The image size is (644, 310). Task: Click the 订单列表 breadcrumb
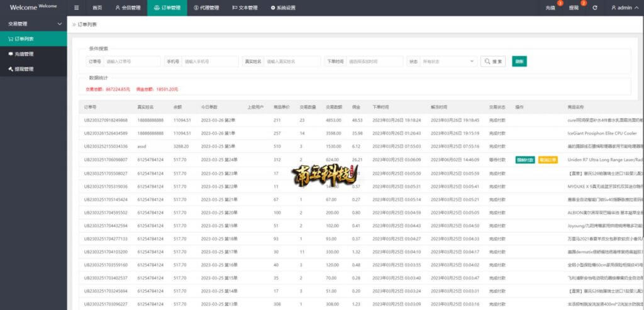[x=87, y=25]
